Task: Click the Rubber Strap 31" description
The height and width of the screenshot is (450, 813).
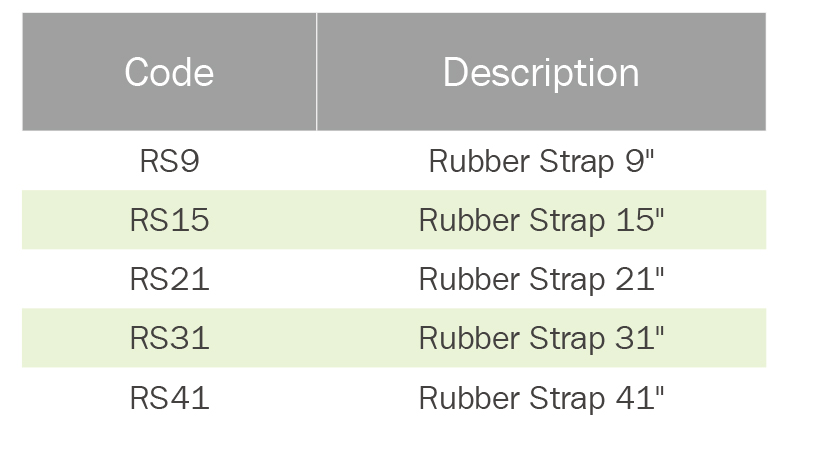Action: tap(540, 338)
